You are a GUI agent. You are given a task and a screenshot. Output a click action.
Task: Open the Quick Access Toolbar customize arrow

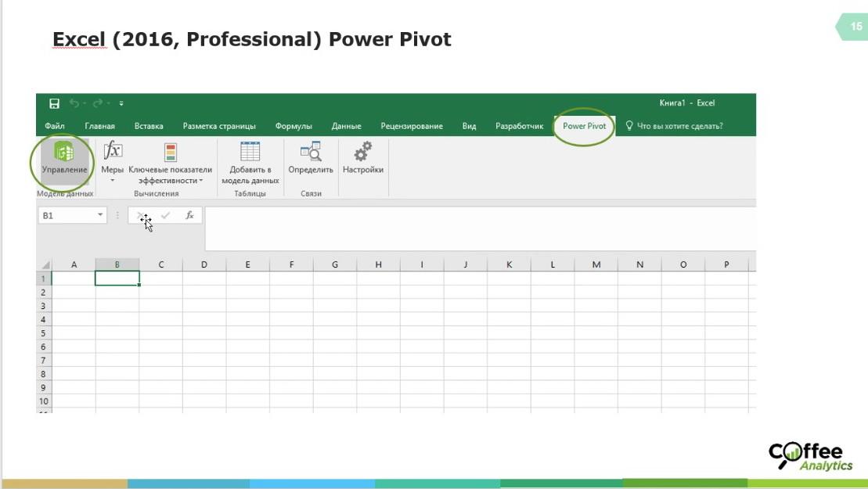121,103
